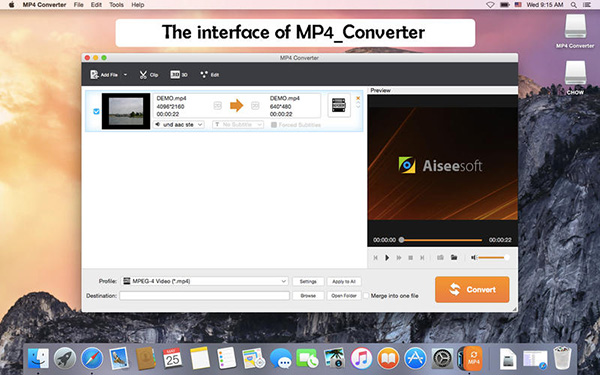Viewport: 600px width, 375px height.
Task: Click the output format profile icon for DEMO.mp4
Action: [339, 105]
